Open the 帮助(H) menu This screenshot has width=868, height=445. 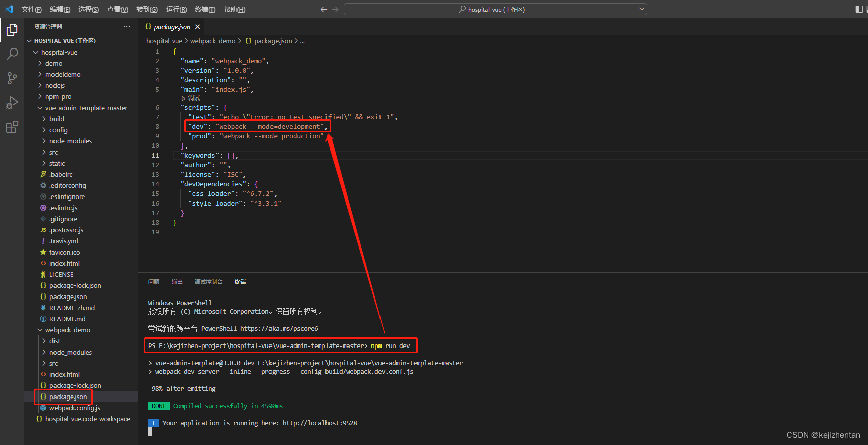click(234, 9)
